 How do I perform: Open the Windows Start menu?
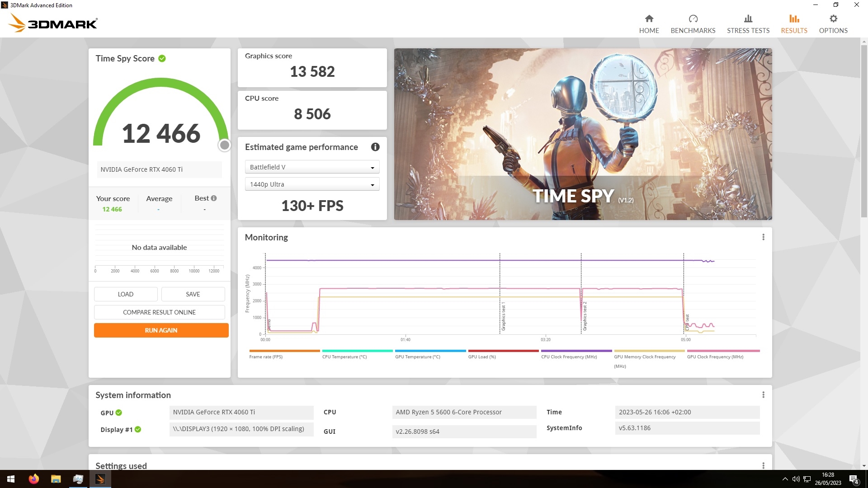coord(11,479)
